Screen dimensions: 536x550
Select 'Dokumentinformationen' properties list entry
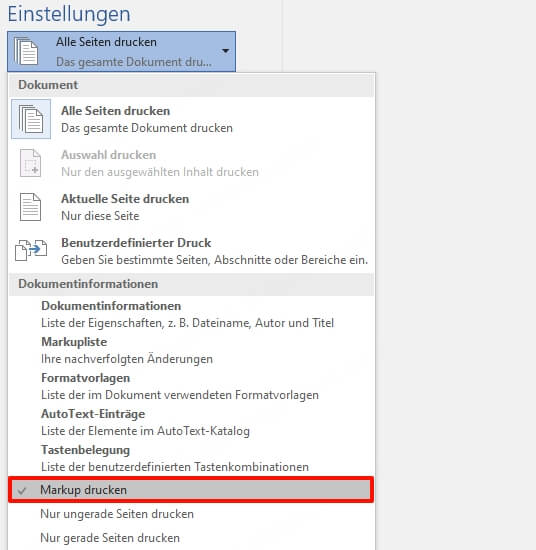click(x=192, y=314)
